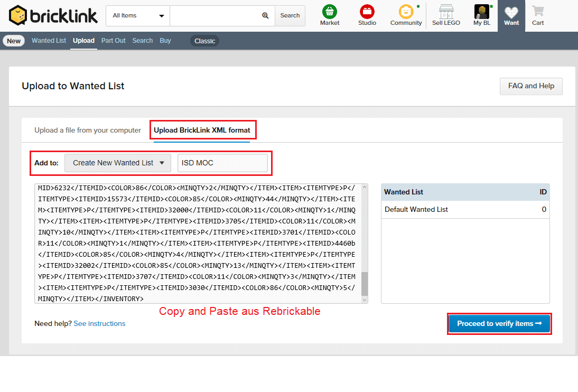The image size is (578, 392).
Task: Click the XML text area scrollbar thumb
Action: click(365, 284)
